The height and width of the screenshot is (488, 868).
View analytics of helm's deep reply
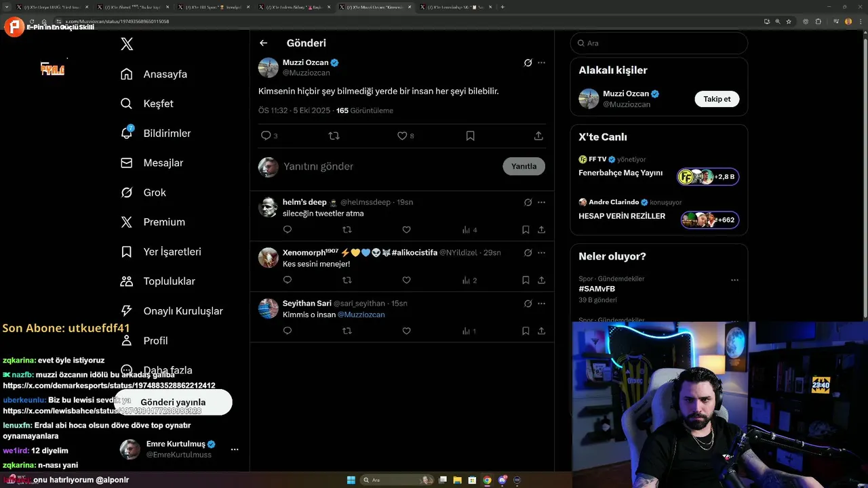click(x=469, y=230)
